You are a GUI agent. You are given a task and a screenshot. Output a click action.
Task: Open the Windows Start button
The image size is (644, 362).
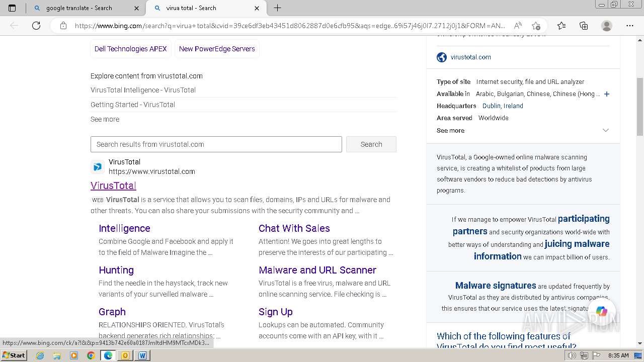pyautogui.click(x=14, y=355)
